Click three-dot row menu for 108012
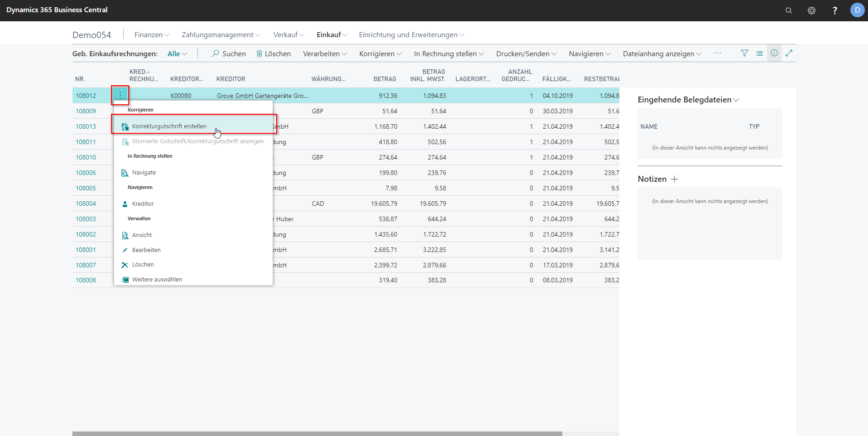 click(x=120, y=95)
